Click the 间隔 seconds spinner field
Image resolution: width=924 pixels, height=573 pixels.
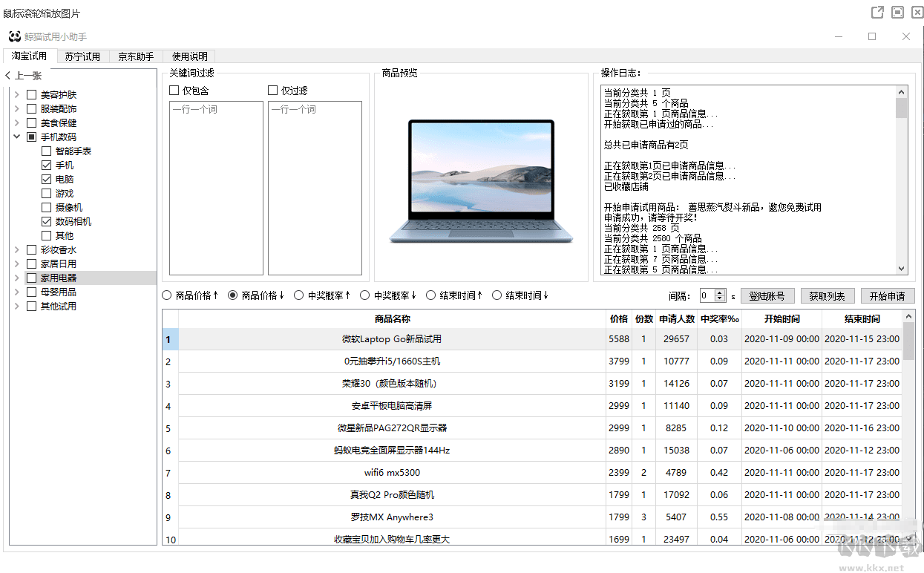[x=712, y=295]
